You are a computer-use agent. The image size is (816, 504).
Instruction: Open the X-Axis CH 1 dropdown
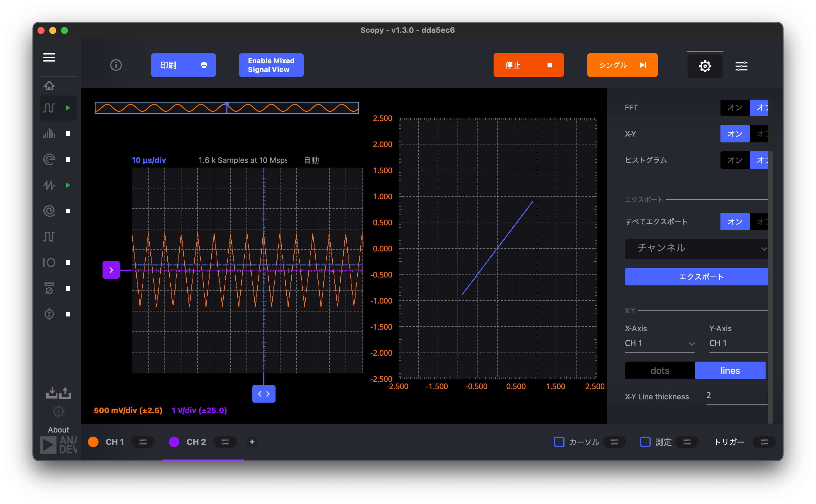pyautogui.click(x=659, y=343)
